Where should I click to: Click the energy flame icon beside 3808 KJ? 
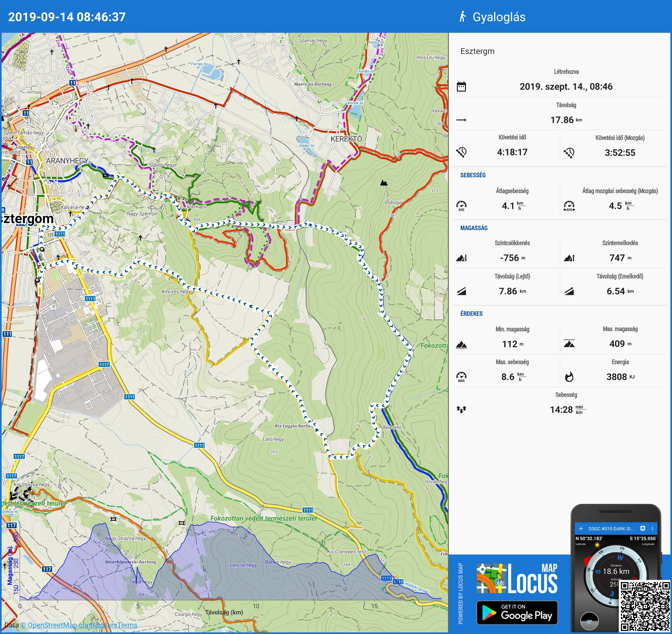pyautogui.click(x=569, y=377)
